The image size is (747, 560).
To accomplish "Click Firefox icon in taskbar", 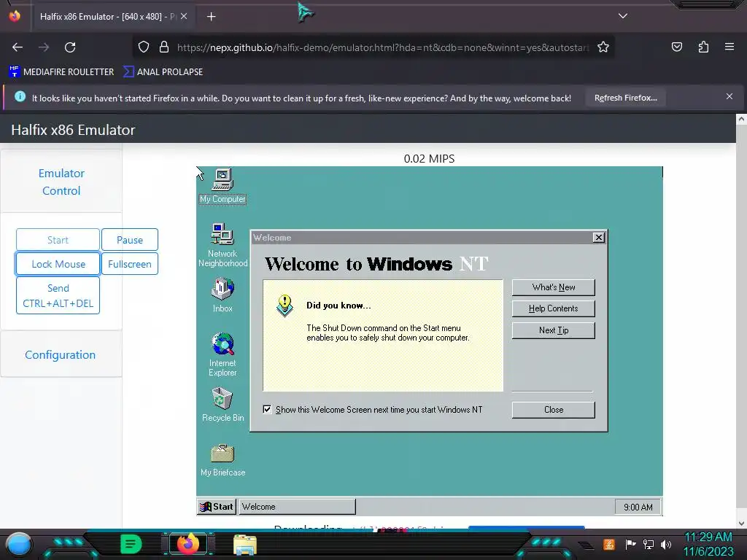I will point(187,544).
